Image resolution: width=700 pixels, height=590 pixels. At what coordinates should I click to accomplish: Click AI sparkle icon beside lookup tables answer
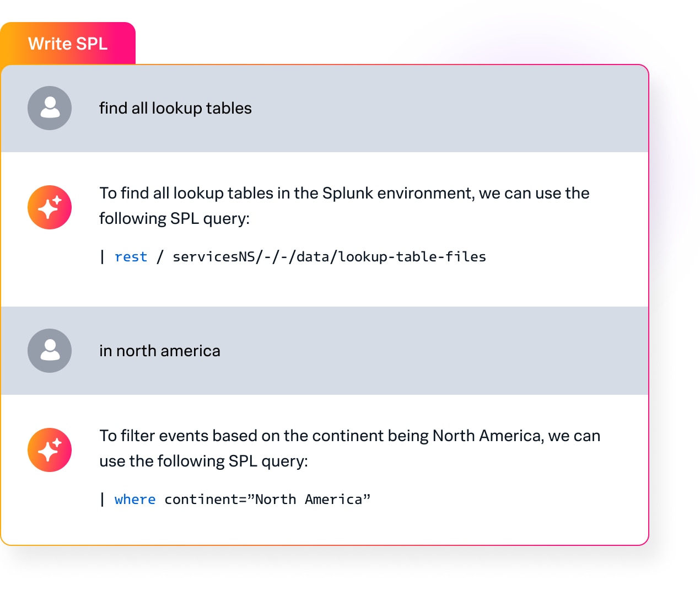(x=50, y=207)
